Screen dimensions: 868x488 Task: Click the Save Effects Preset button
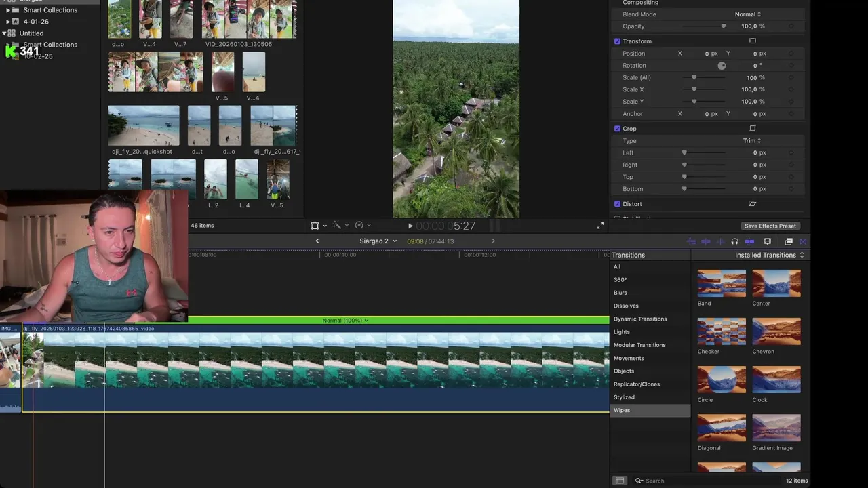[x=770, y=226]
